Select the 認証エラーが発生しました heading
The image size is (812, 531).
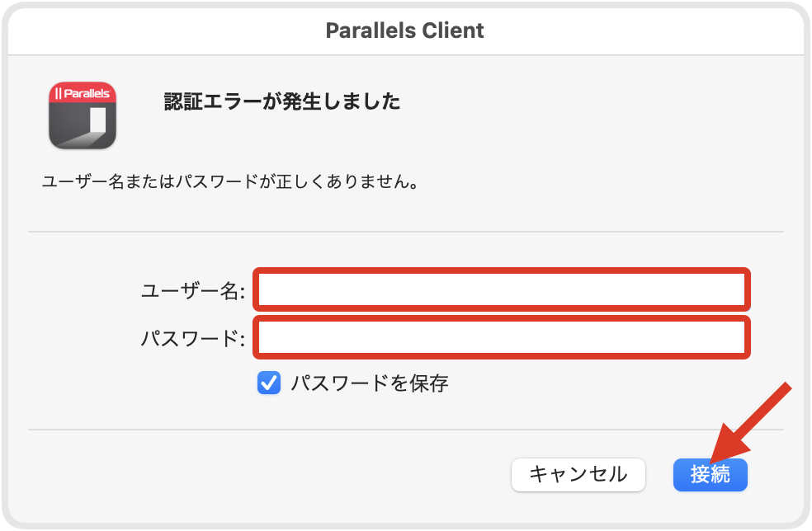[x=282, y=101]
